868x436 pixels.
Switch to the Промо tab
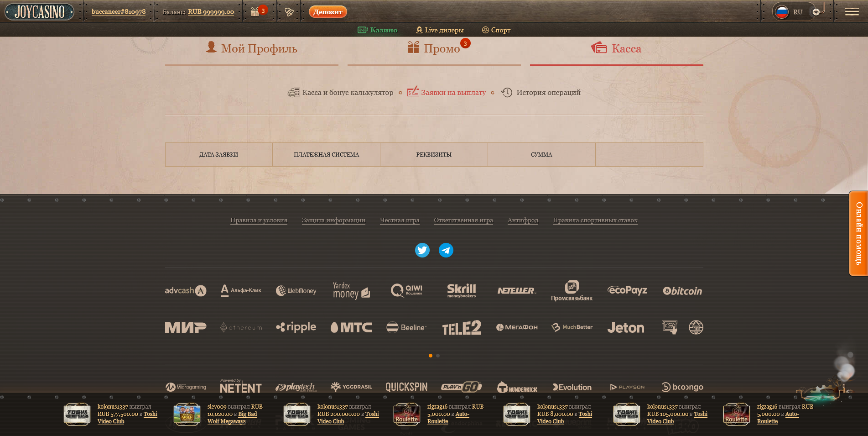click(434, 49)
